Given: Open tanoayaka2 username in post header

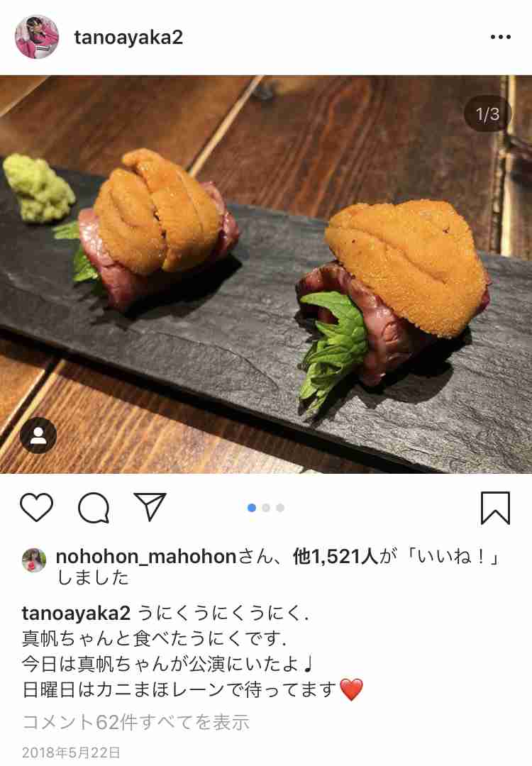Looking at the screenshot, I should click(128, 38).
